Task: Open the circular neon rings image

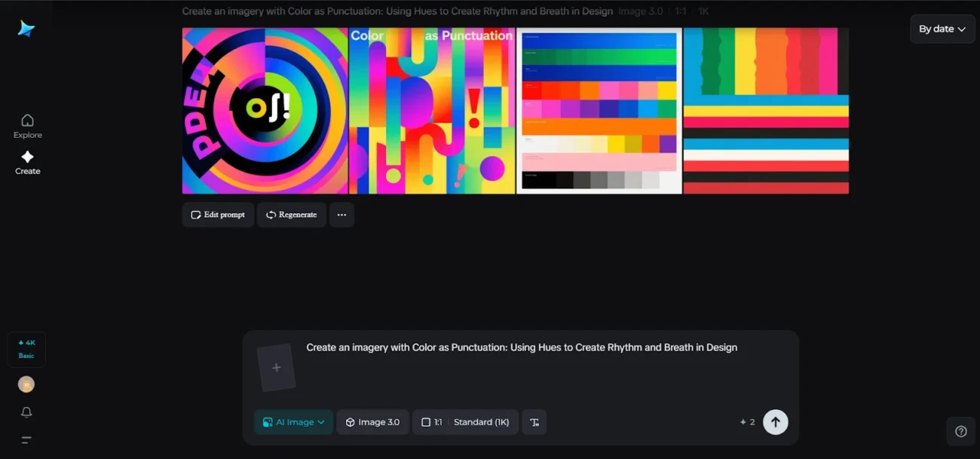Action: 265,111
